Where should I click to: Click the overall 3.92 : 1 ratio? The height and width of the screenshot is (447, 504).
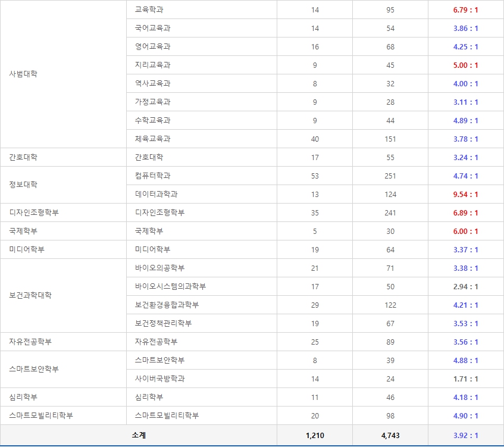[x=465, y=436]
